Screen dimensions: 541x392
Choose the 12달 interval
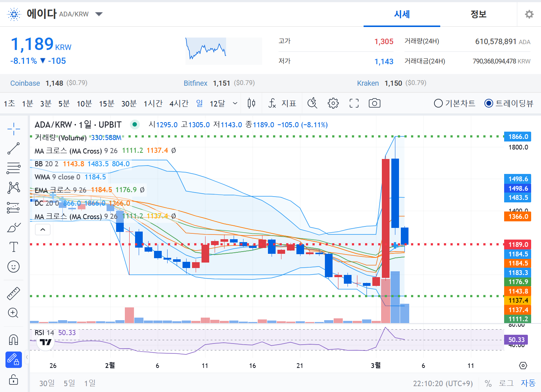coord(218,104)
